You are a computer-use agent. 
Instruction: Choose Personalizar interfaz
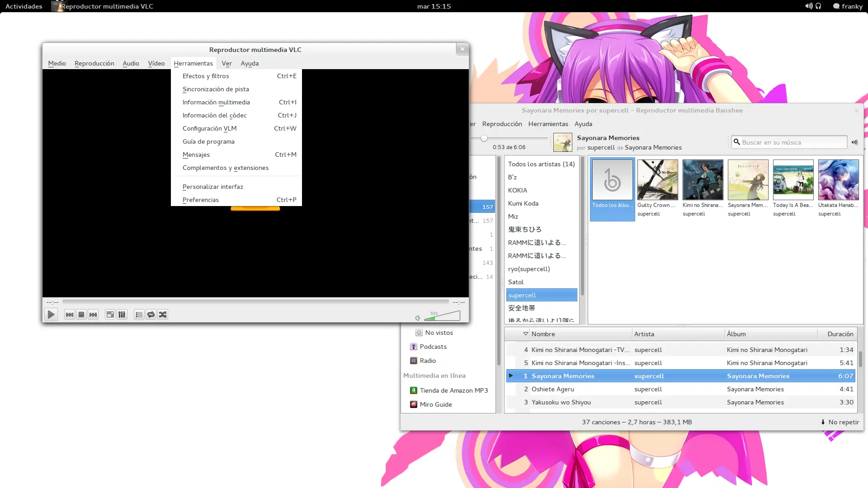[236, 187]
